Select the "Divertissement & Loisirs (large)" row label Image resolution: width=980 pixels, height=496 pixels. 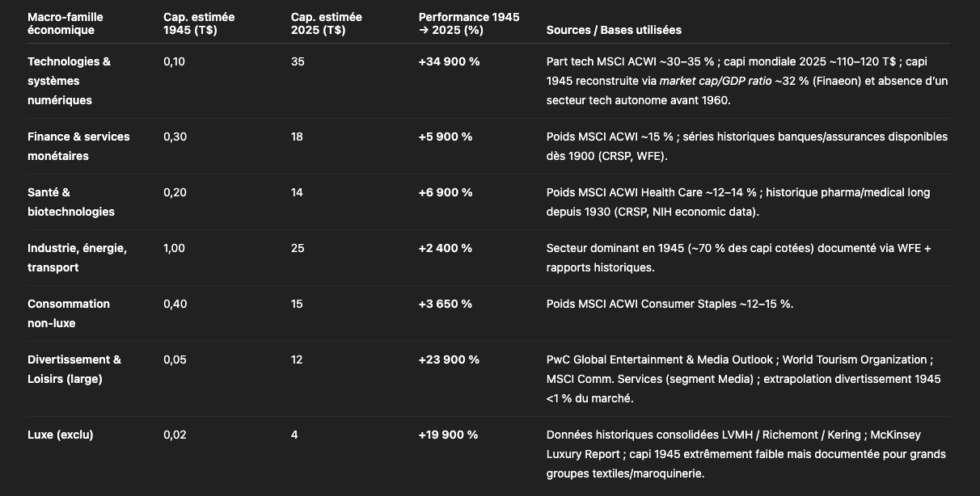click(x=74, y=369)
